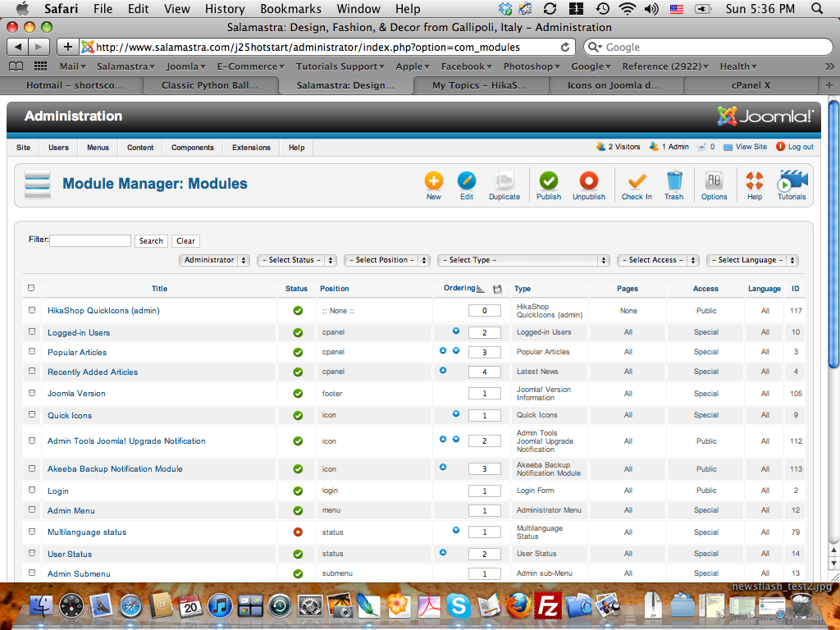840x630 pixels.
Task: Expand the Photoshop bookmarks folder
Action: tap(532, 66)
